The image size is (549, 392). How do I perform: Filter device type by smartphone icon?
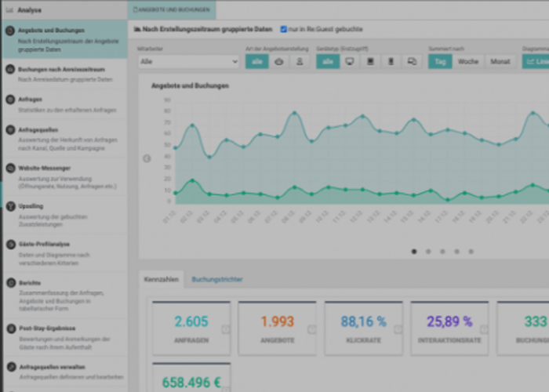tap(391, 62)
